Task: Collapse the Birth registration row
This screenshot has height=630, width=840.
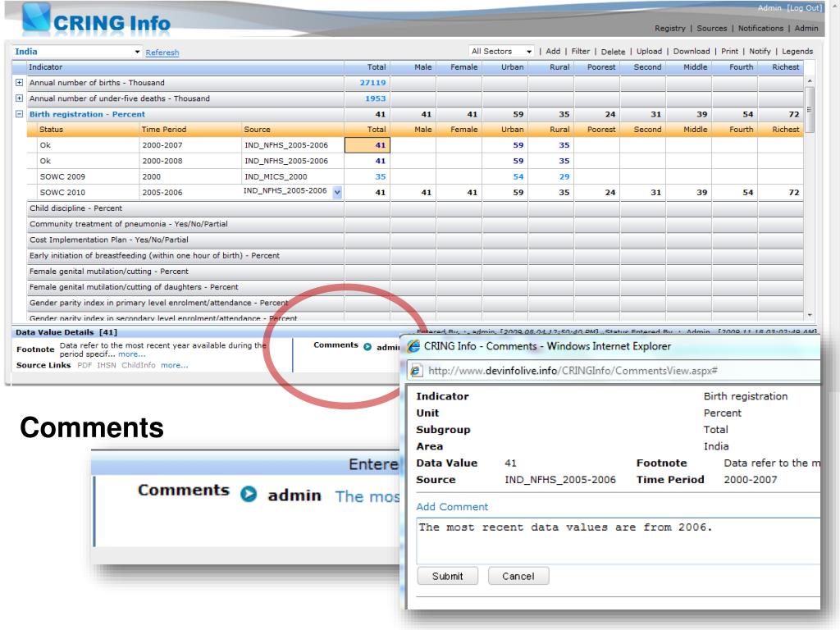Action: point(20,114)
